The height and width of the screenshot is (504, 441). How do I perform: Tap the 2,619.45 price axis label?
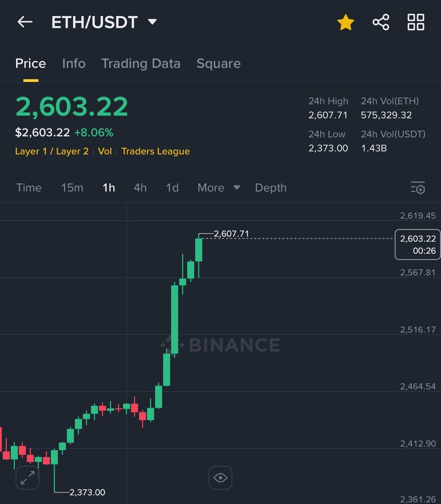418,216
